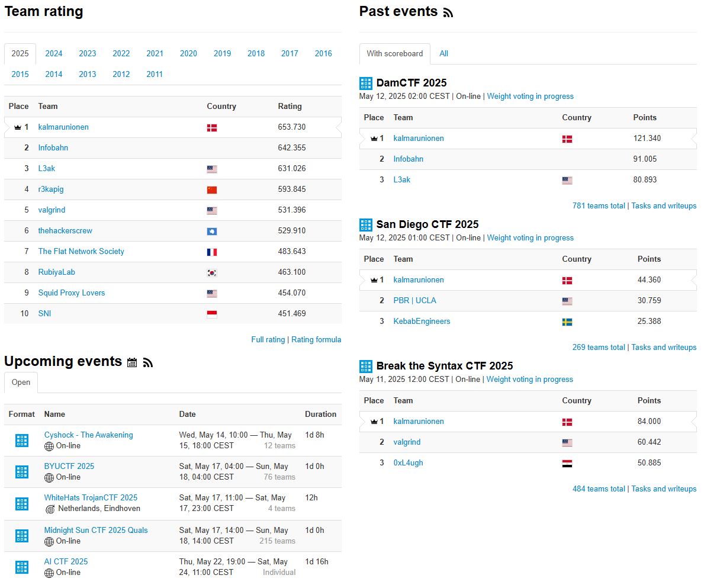Open valgrind in Break the Syntax scoreboard
Screen dimensions: 704x588
407,442
